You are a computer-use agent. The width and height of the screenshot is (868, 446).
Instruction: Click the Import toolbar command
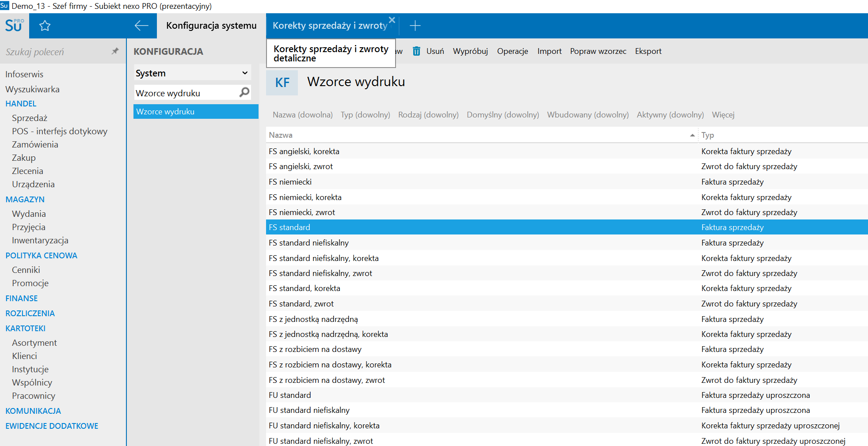point(549,51)
